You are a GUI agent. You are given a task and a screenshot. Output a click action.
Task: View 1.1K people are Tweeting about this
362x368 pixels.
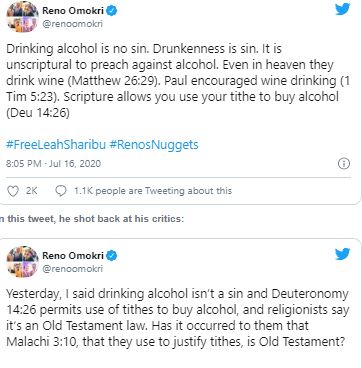153,191
